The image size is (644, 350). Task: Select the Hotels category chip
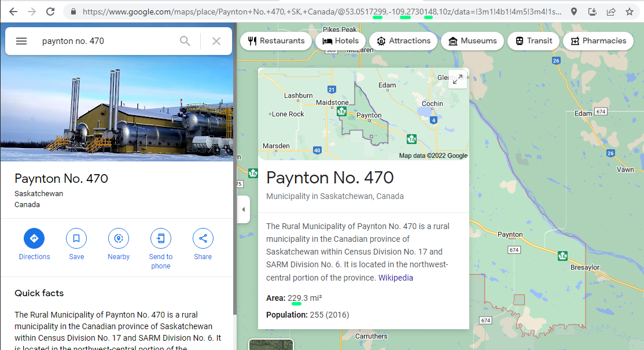340,41
